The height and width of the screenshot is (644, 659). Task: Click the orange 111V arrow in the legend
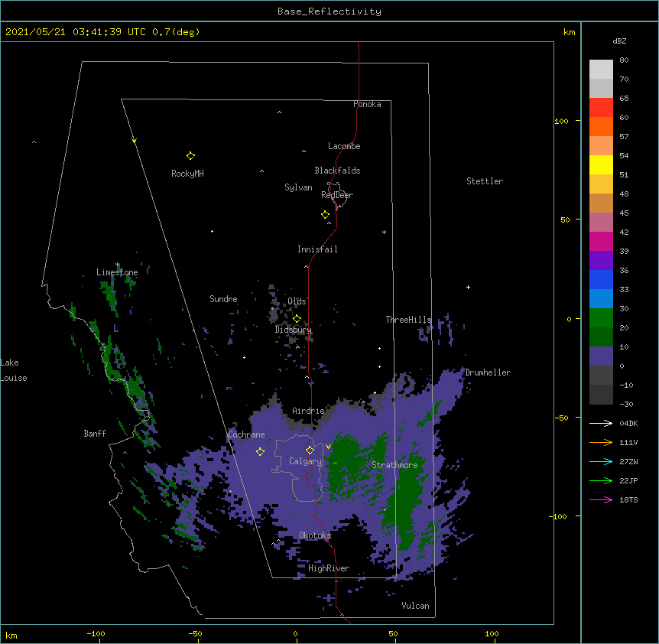coord(601,442)
